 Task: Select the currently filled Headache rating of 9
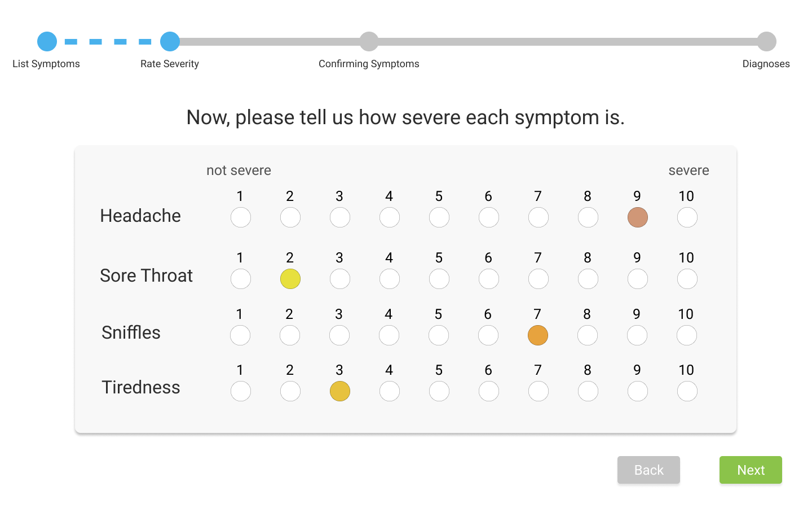pyautogui.click(x=637, y=217)
